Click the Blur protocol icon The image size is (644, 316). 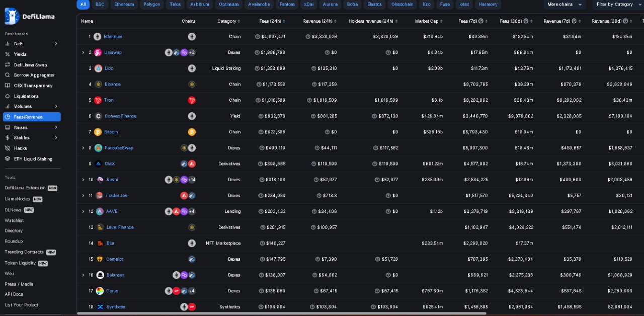pos(100,243)
